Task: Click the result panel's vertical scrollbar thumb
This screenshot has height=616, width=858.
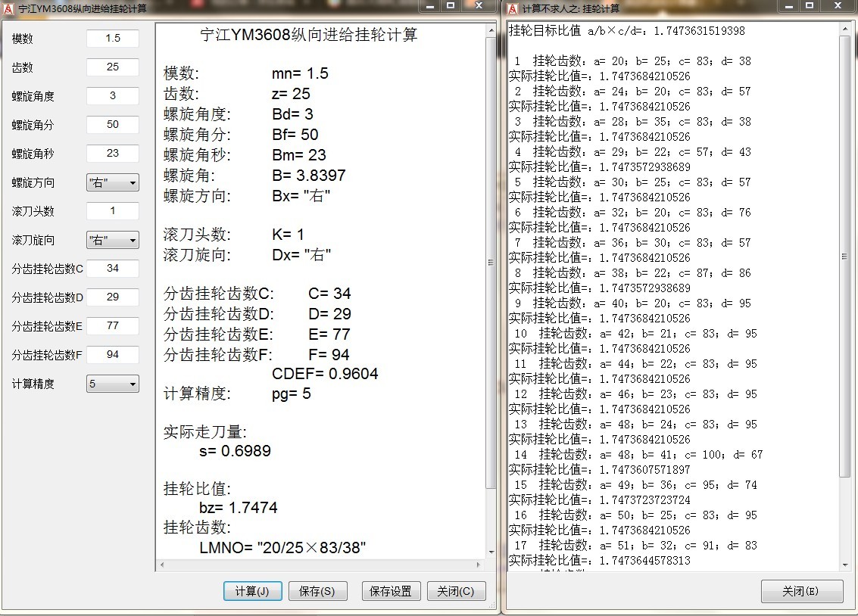Action: (x=491, y=263)
